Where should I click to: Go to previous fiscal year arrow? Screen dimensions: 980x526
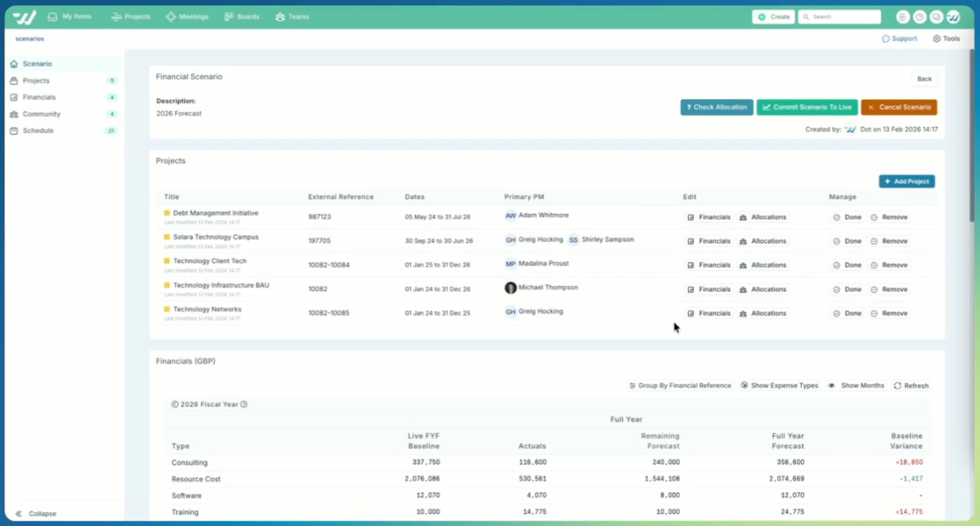175,404
